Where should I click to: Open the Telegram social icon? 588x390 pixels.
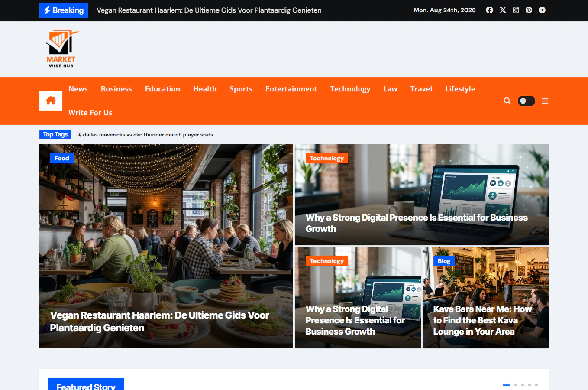(x=542, y=10)
